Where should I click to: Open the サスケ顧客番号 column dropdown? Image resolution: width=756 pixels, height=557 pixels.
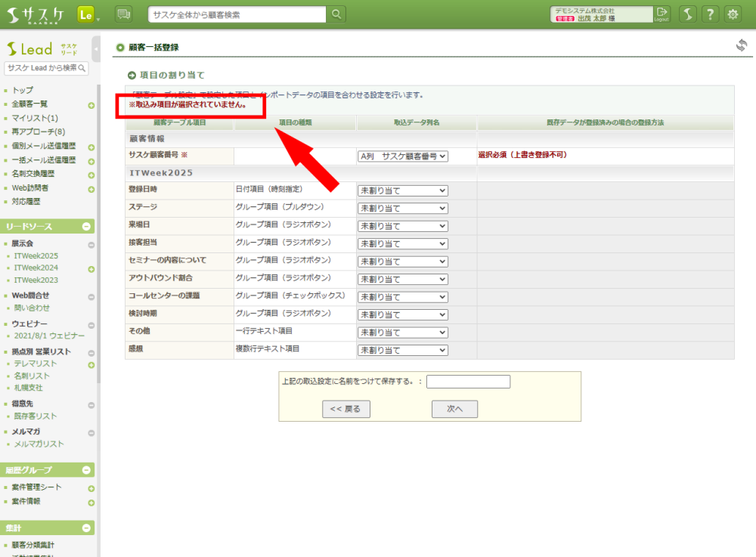tap(403, 156)
